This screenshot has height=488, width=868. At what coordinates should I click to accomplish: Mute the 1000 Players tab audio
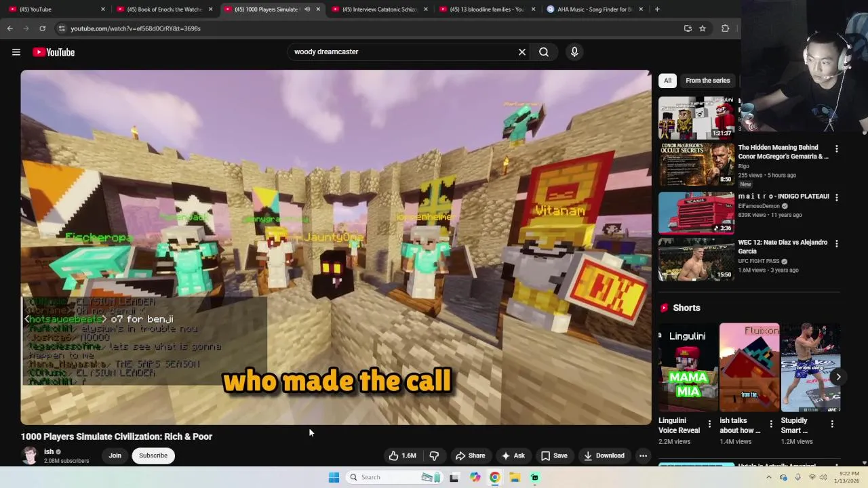click(307, 9)
